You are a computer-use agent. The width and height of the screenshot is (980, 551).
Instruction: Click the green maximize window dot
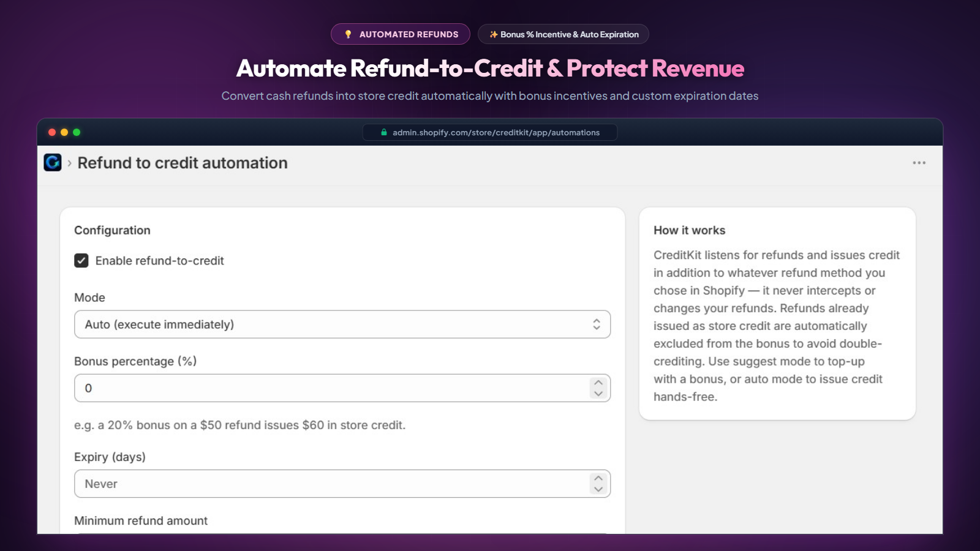click(77, 132)
